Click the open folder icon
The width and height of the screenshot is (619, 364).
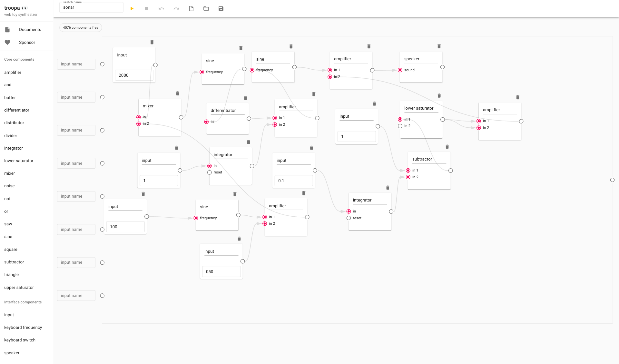click(206, 9)
